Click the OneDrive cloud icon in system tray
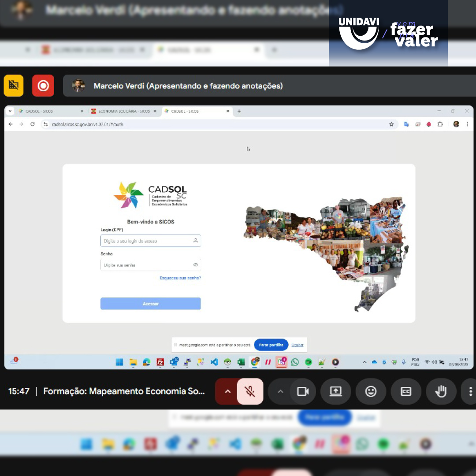 (x=374, y=362)
